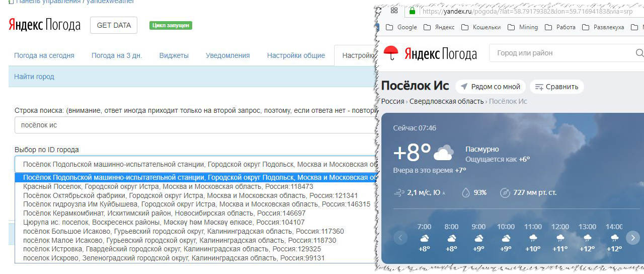
Task: Click the green padlock site security icon
Action: click(412, 11)
